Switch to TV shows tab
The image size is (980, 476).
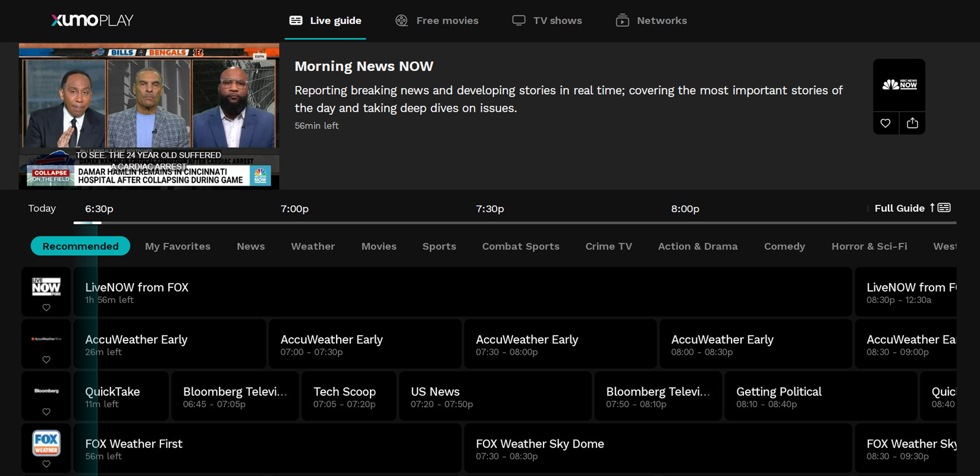(x=547, y=20)
